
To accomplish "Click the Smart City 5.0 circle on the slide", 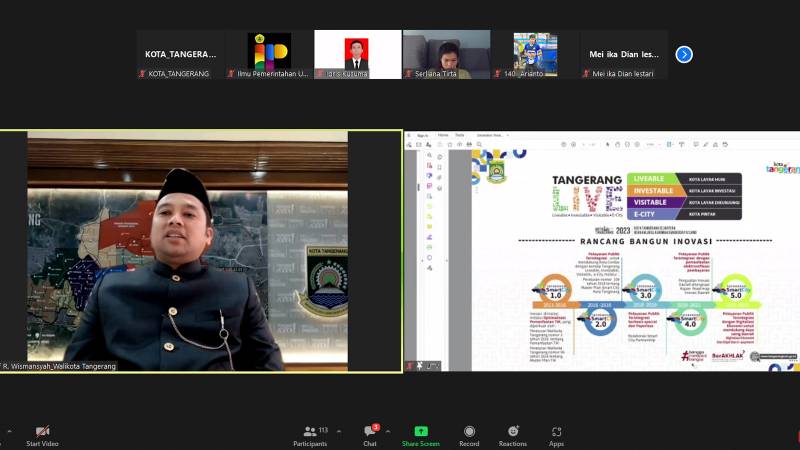I will tap(735, 291).
